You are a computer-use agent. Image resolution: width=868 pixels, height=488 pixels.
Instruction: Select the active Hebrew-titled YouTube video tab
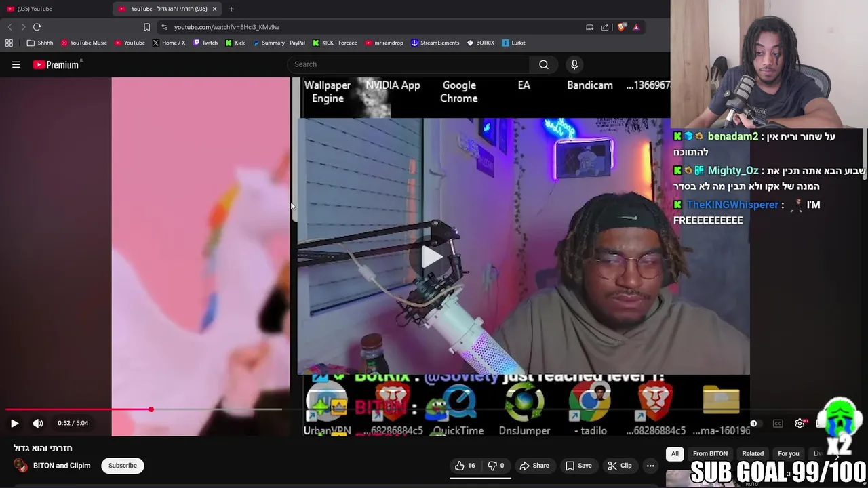coord(167,9)
